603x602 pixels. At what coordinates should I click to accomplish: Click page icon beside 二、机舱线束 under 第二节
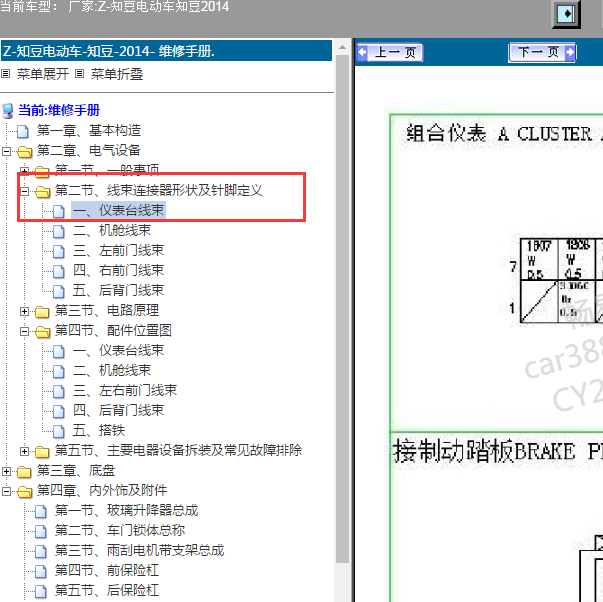[58, 231]
